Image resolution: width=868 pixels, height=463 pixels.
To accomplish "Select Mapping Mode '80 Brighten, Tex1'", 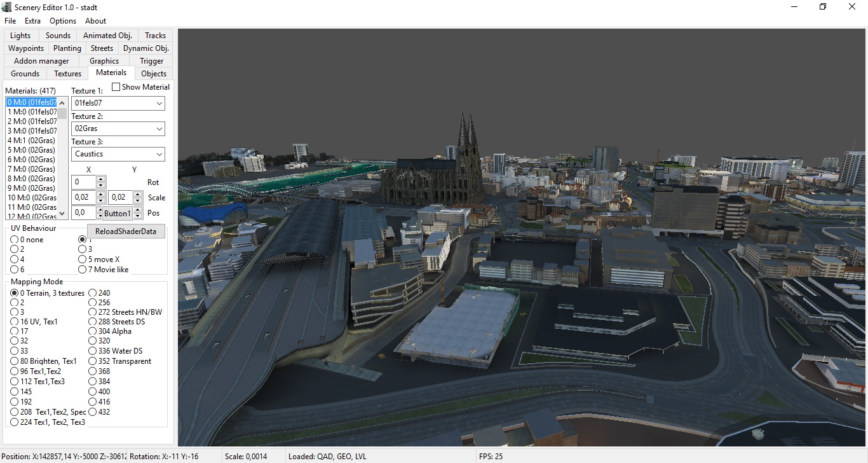I will pos(44,361).
